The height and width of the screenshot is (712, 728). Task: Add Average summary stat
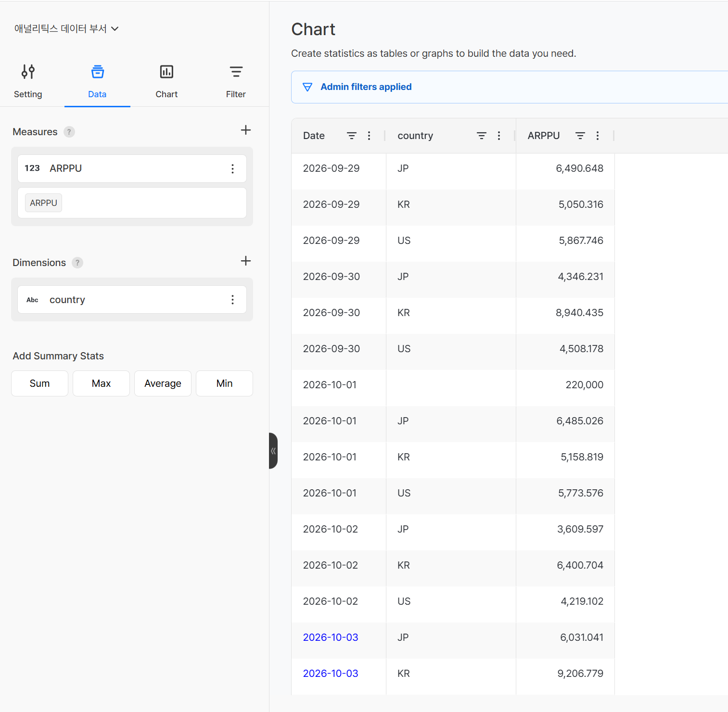(163, 383)
